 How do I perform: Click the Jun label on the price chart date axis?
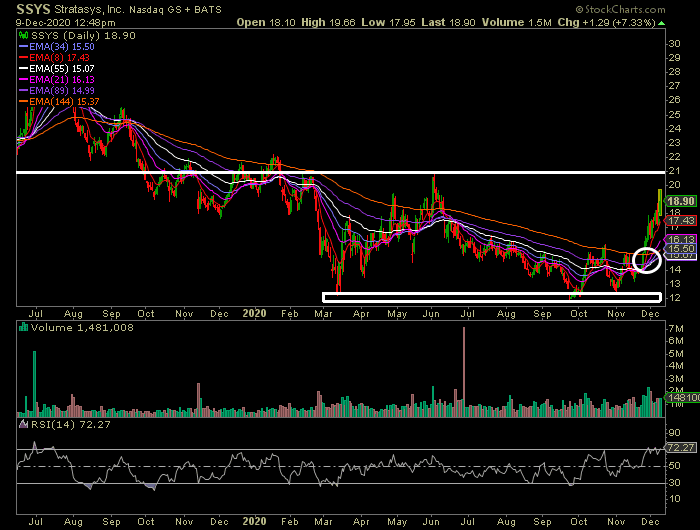point(431,314)
